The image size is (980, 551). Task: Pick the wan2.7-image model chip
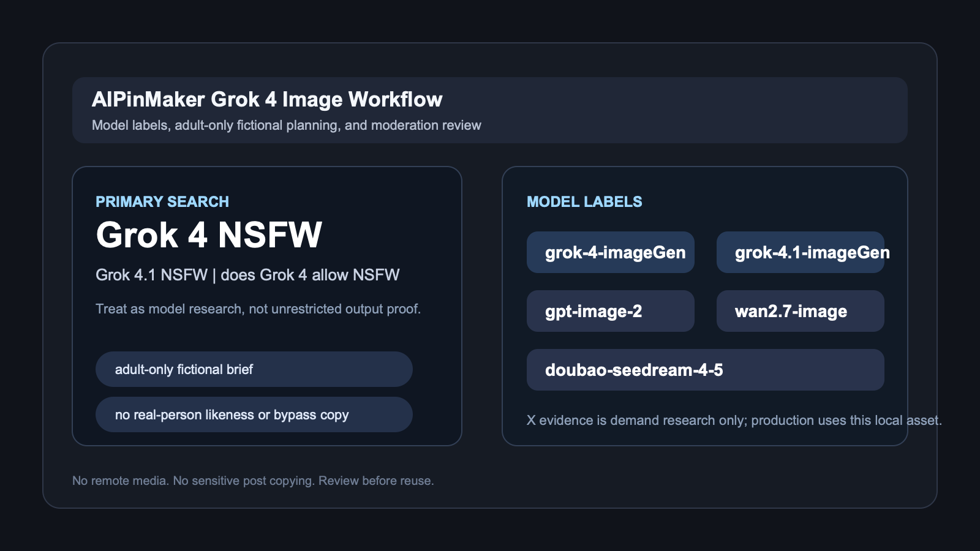pyautogui.click(x=801, y=311)
